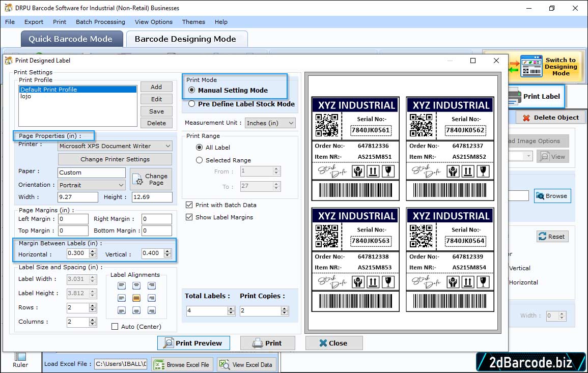Image resolution: width=588 pixels, height=373 pixels.
Task: Click the page Width input field
Action: [77, 197]
